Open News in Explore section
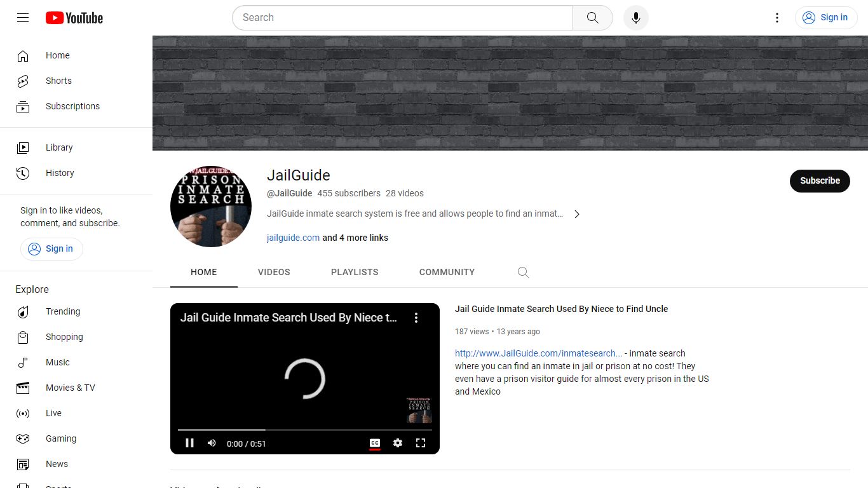This screenshot has height=488, width=868. click(x=76, y=464)
